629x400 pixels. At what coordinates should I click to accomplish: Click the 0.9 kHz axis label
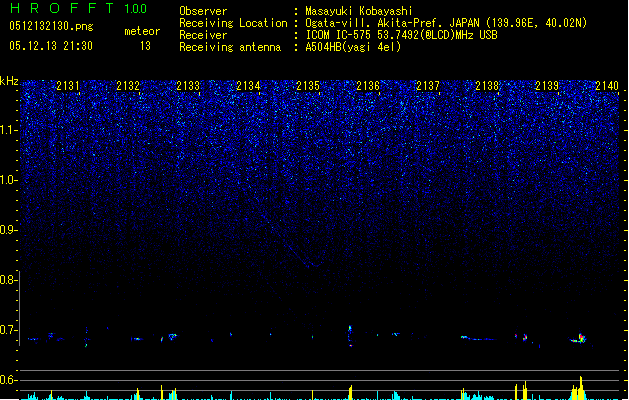(x=8, y=230)
